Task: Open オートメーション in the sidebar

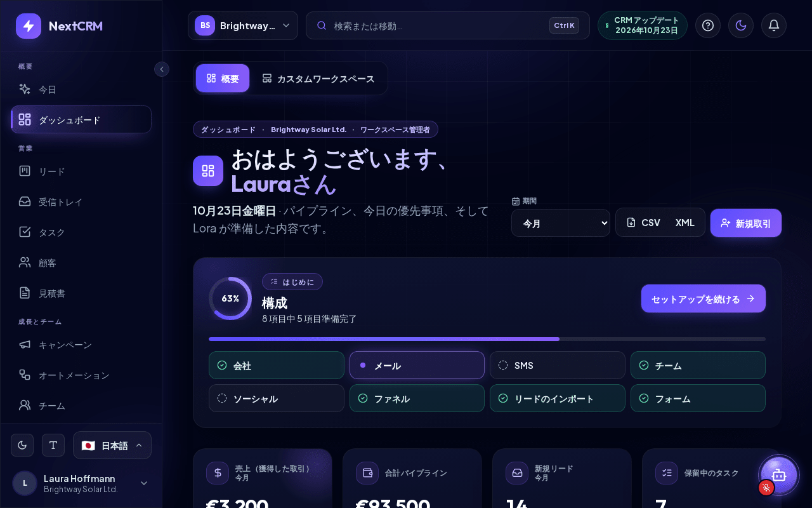Action: click(81, 375)
